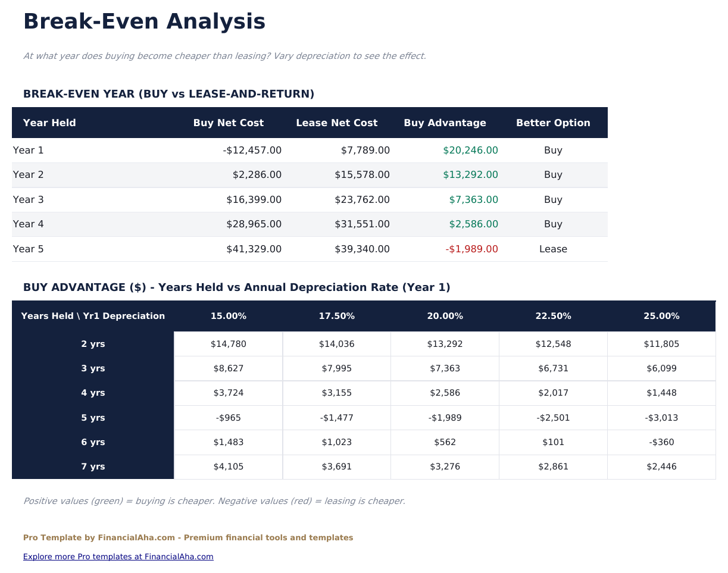Click the italic subtitle about varying depreciation

224,55
